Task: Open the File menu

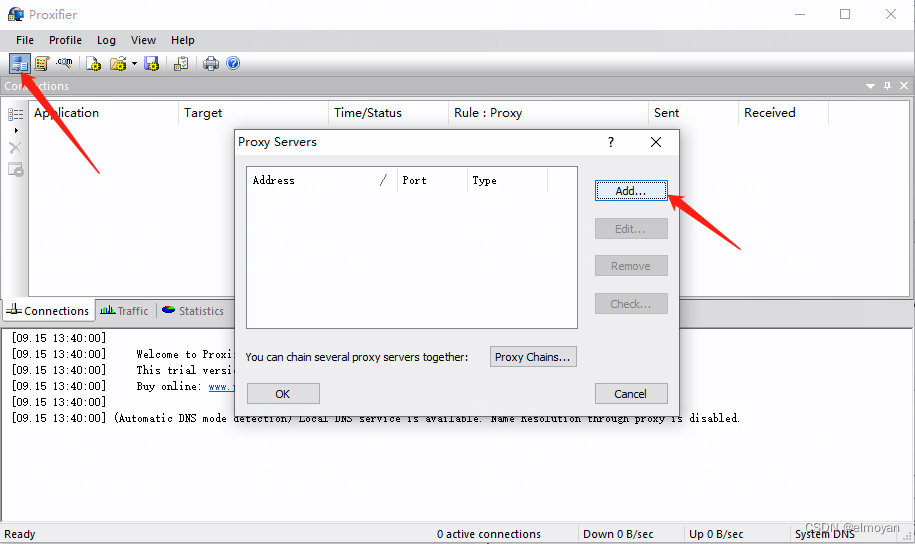Action: pyautogui.click(x=25, y=40)
